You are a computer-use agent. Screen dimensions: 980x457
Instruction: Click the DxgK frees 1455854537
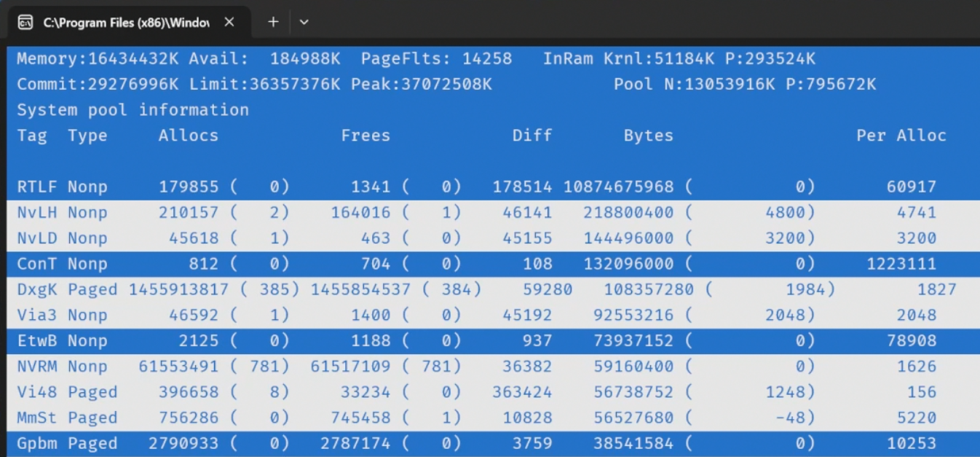point(360,289)
